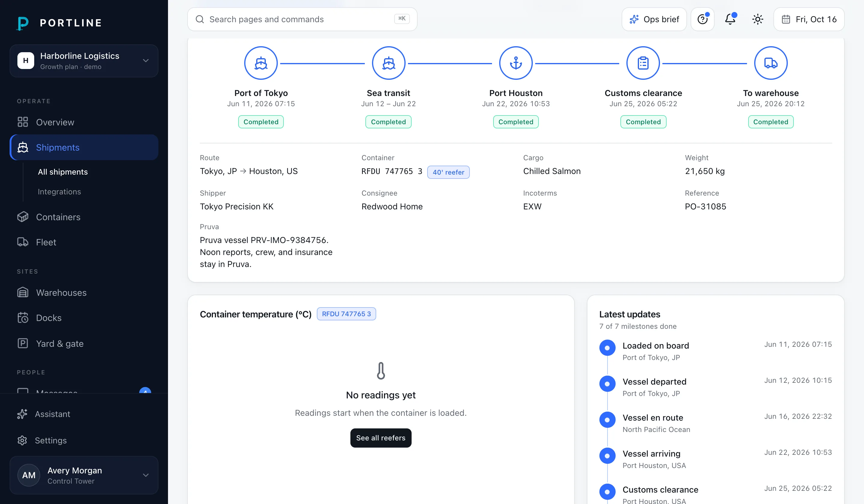Screen dimensions: 864x504
Task: Open Settings
Action: point(84,441)
